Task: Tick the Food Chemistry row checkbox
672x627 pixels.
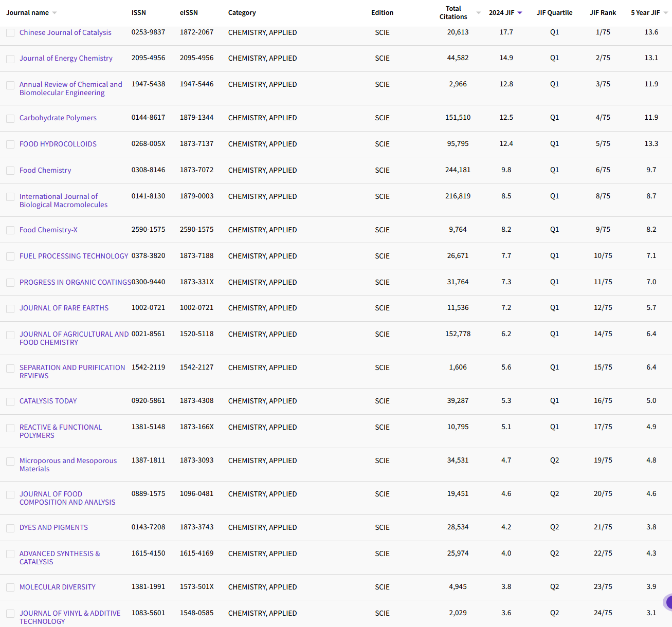Action: point(10,171)
